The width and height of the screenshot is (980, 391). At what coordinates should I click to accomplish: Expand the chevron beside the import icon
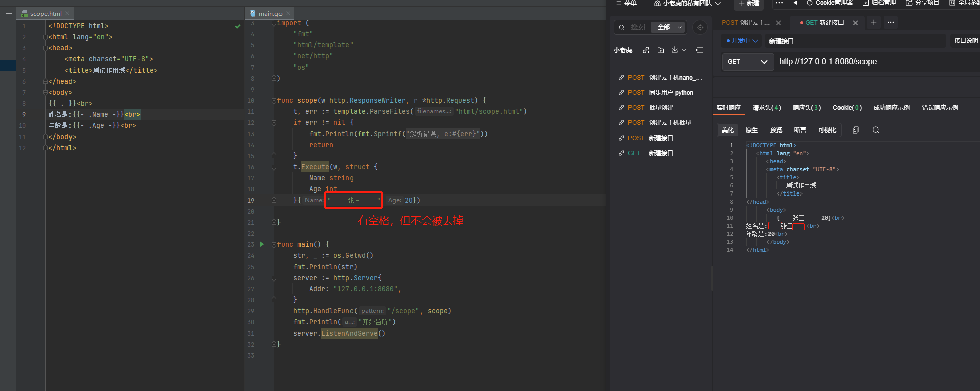[x=684, y=50]
